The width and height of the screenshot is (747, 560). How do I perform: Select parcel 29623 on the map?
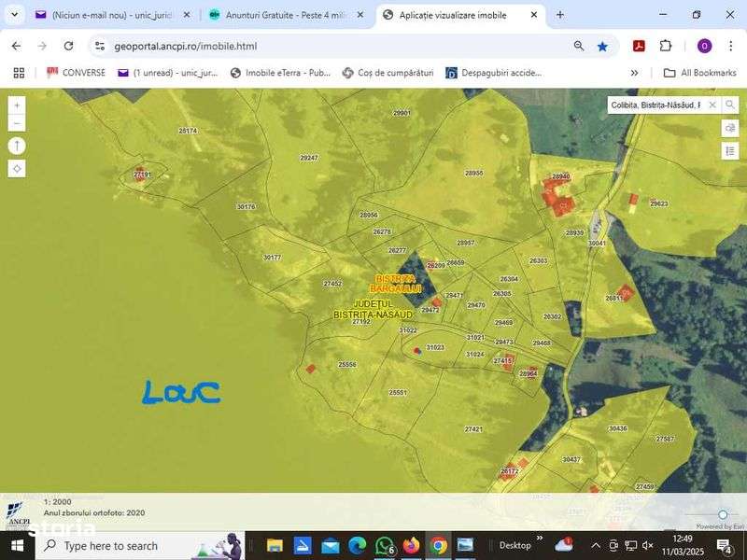tap(659, 203)
